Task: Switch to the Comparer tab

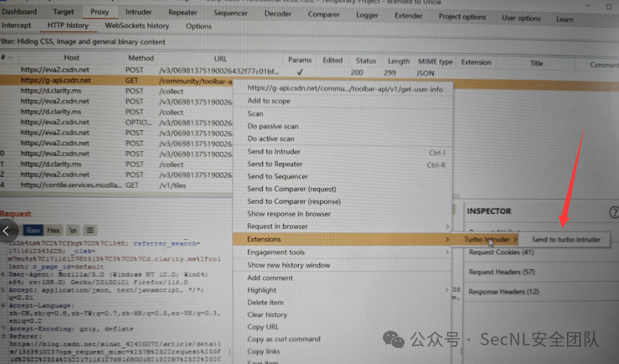Action: point(323,15)
